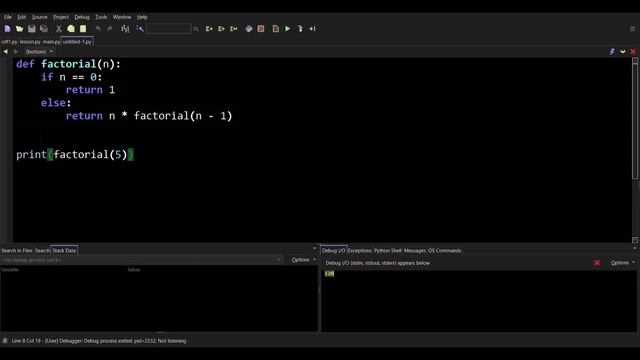Image resolution: width=640 pixels, height=360 pixels.
Task: Open the hamburger menu at toolbar right
Action: click(x=633, y=29)
